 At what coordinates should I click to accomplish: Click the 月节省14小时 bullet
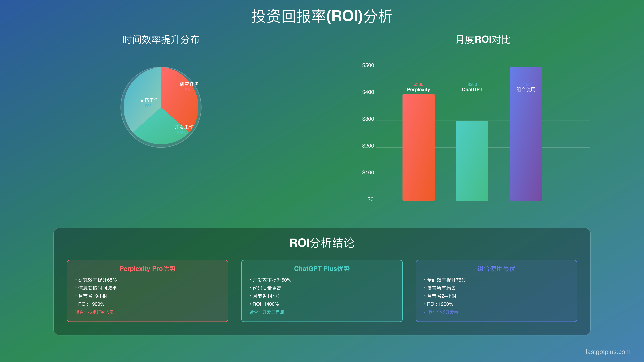pyautogui.click(x=266, y=296)
